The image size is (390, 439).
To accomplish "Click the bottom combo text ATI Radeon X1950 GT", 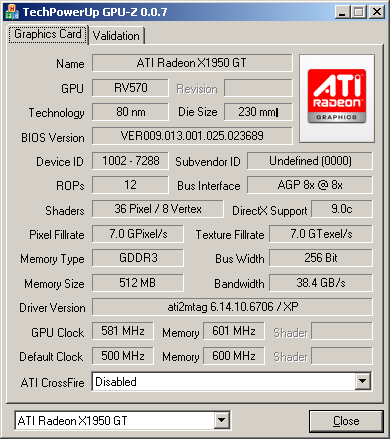I will coord(72,421).
